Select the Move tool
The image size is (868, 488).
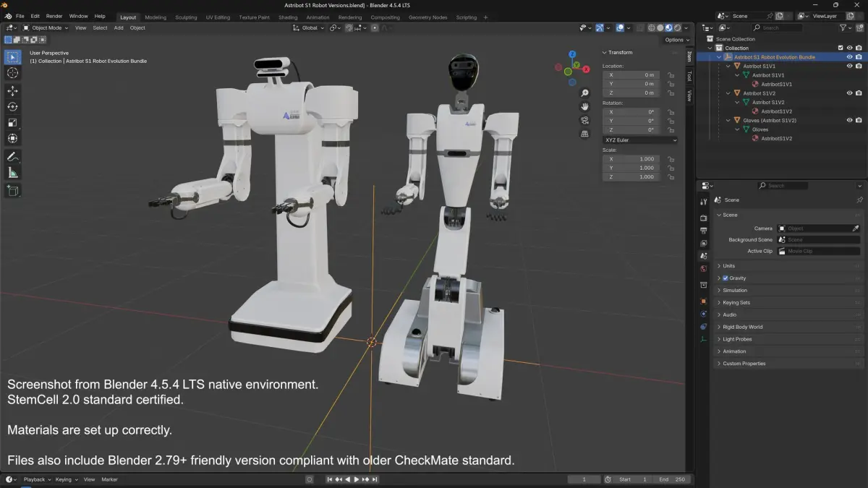click(13, 91)
